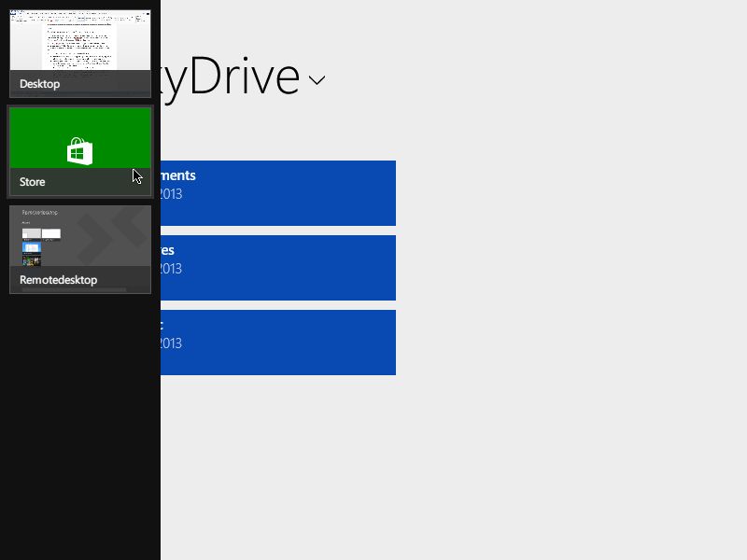Expand the SkyDrive title dropdown chevron
747x560 pixels.
[x=317, y=80]
